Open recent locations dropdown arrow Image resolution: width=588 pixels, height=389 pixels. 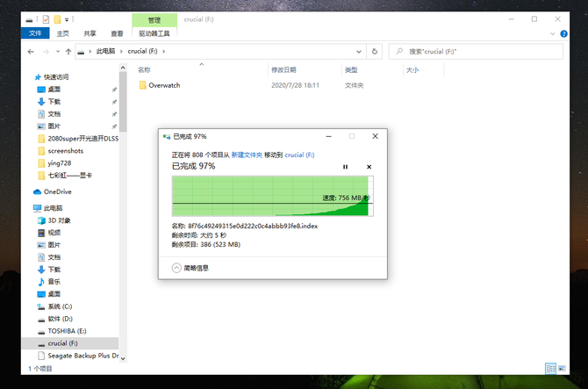58,52
